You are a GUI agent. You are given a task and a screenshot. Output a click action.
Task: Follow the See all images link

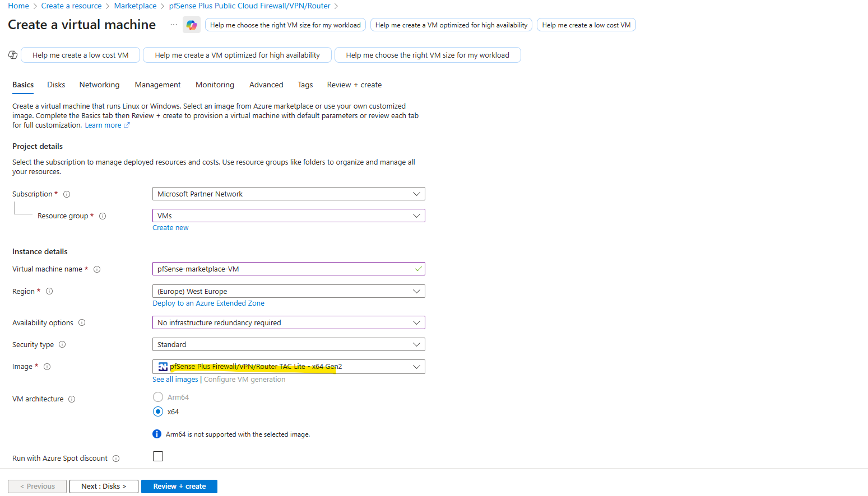175,380
